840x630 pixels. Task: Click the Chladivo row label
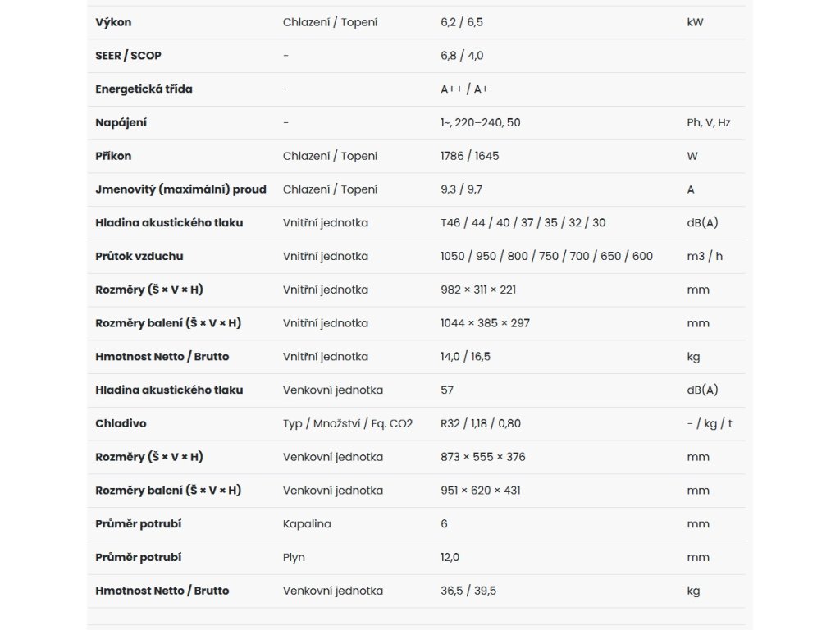[121, 423]
